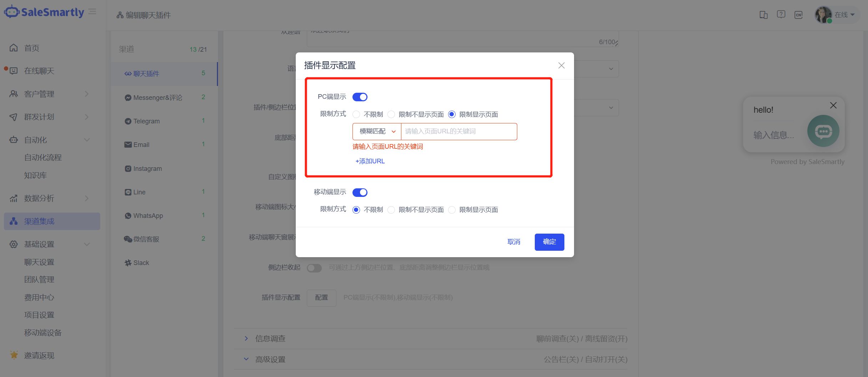
Task: Select 限制不显示页面 radio for mobile
Action: tap(391, 210)
